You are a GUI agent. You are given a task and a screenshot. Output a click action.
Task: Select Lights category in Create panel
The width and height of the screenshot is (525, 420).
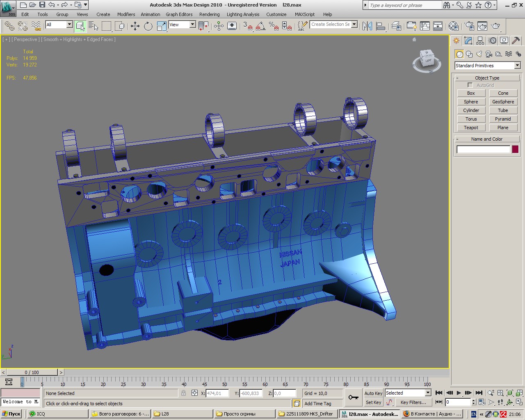coord(479,54)
